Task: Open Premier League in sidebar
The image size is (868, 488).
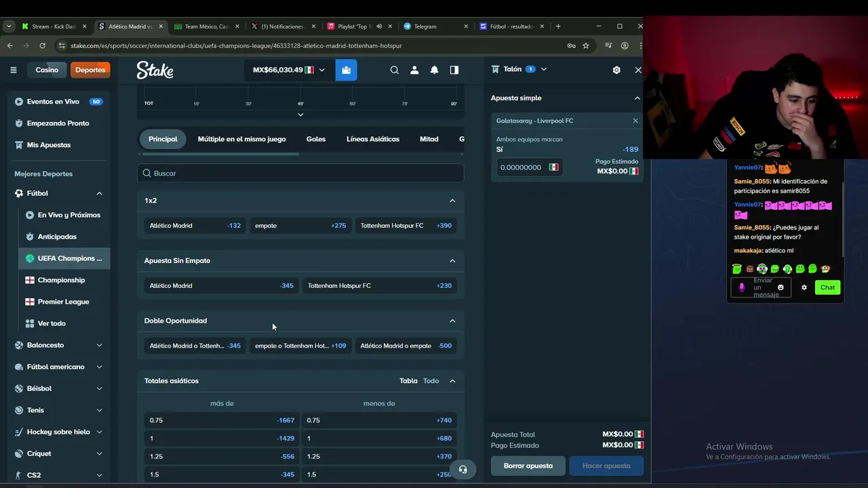Action: pyautogui.click(x=64, y=302)
